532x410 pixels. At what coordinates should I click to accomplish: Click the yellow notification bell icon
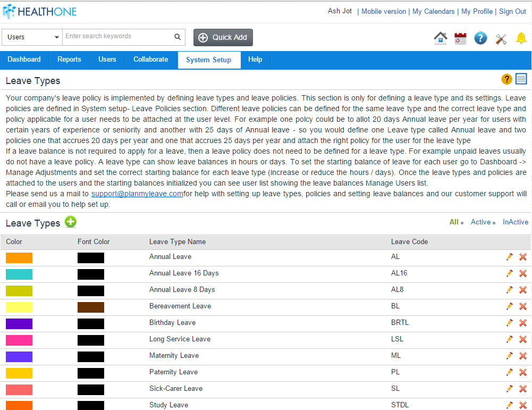pyautogui.click(x=521, y=38)
